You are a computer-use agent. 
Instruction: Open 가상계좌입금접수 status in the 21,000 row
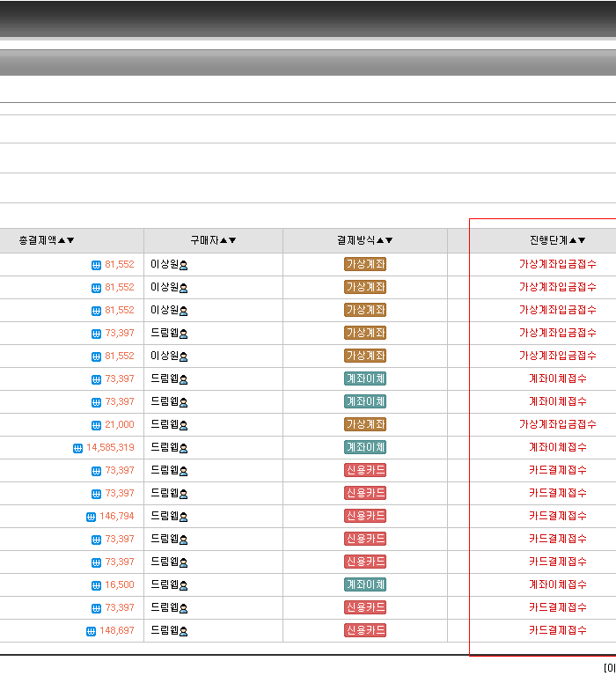[x=557, y=424]
